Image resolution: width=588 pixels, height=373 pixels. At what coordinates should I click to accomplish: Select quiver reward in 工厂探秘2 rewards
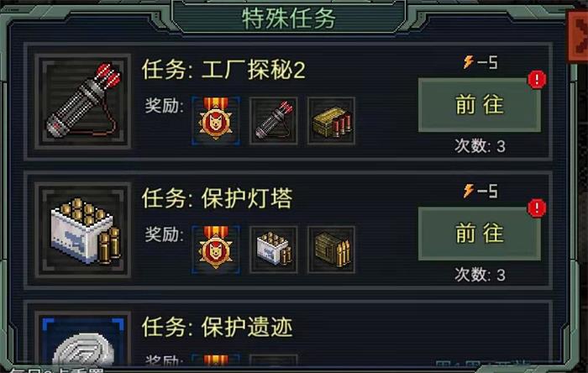coord(274,120)
